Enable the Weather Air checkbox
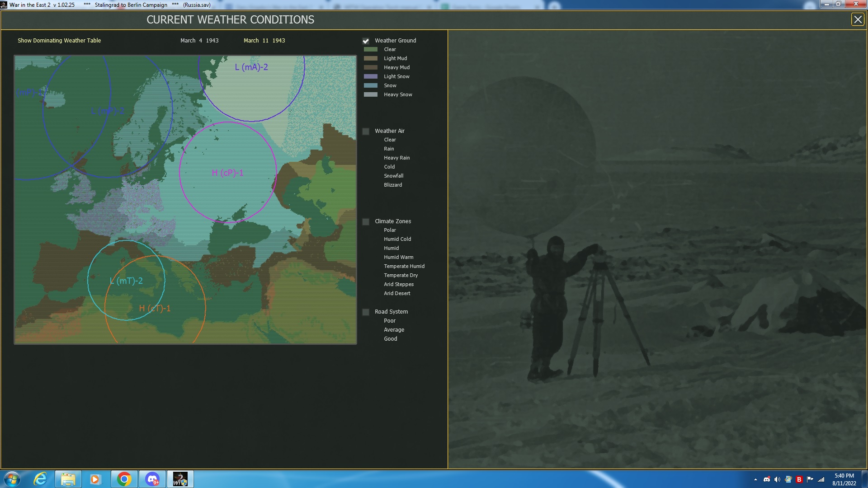 click(366, 131)
